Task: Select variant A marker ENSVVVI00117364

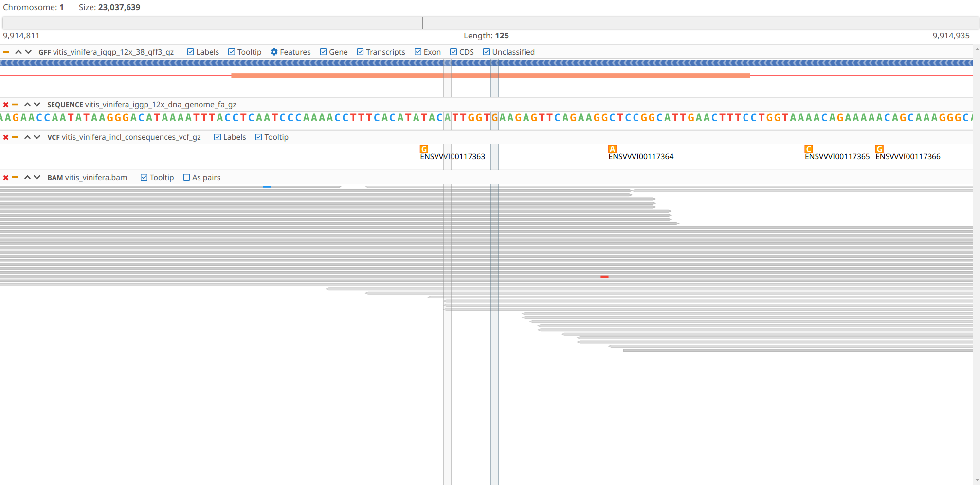Action: click(x=612, y=149)
